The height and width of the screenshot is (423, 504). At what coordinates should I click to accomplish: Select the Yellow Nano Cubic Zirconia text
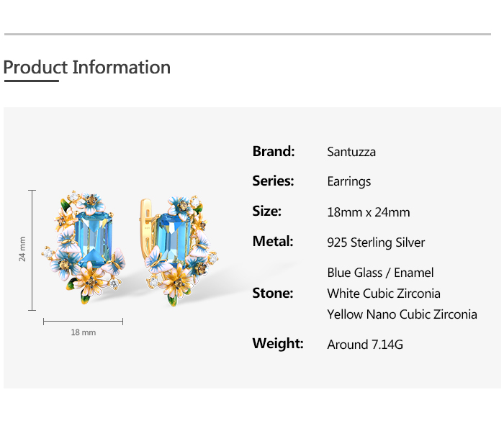tap(402, 314)
